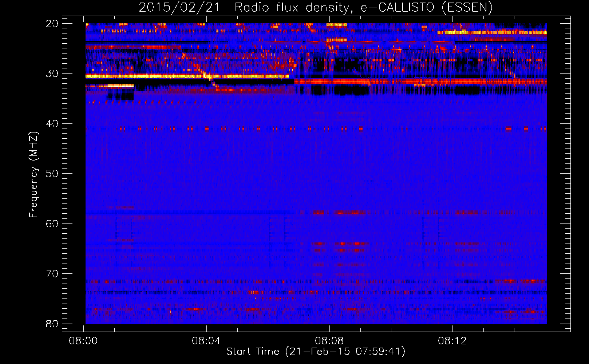The width and height of the screenshot is (589, 364).
Task: Click the 30 frequency tick label
Action: (52, 74)
